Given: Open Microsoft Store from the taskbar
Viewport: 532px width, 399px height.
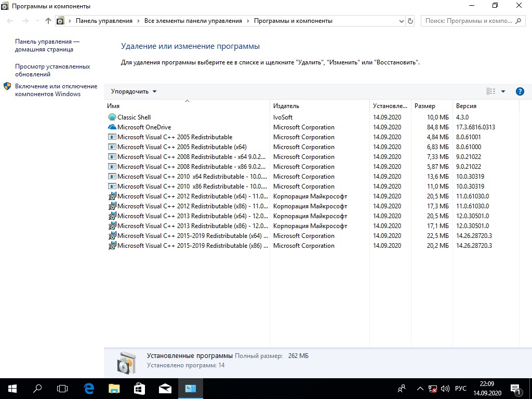Looking at the screenshot, I should pyautogui.click(x=139, y=388).
